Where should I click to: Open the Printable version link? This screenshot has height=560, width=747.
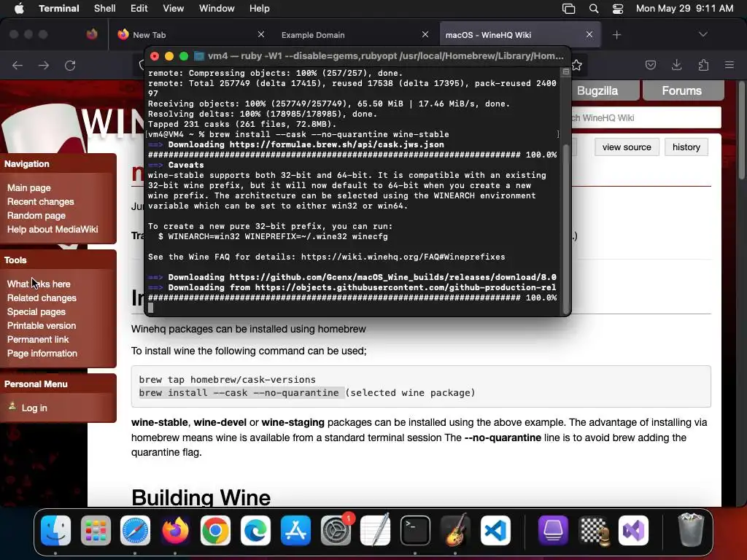point(42,325)
